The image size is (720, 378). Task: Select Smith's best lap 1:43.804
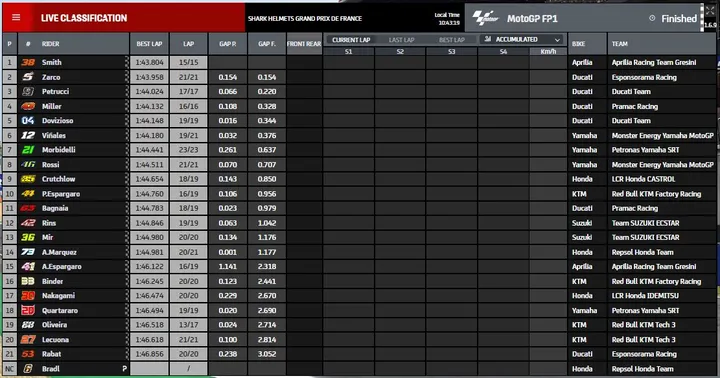pos(149,62)
